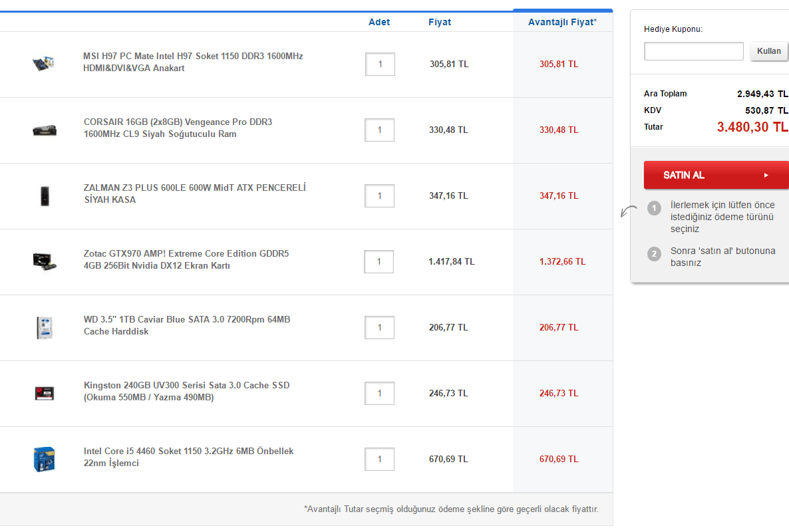Click quantity box for Kingston 240GB SSD
Image resolution: width=789 pixels, height=532 pixels.
[380, 393]
